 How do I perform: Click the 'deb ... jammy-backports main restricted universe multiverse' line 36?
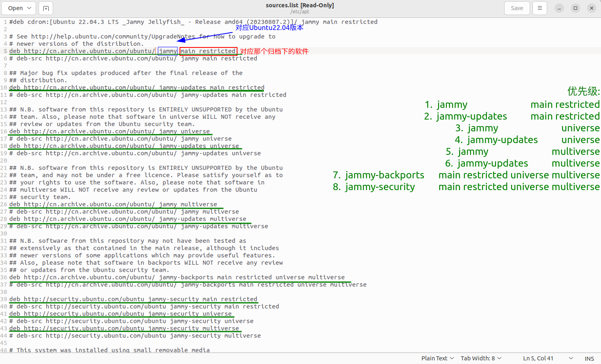[177, 277]
